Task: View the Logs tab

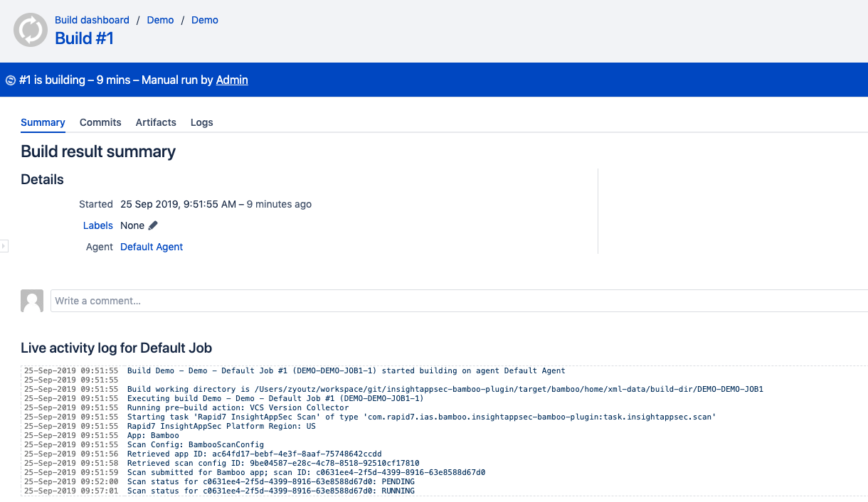Action: click(x=201, y=122)
